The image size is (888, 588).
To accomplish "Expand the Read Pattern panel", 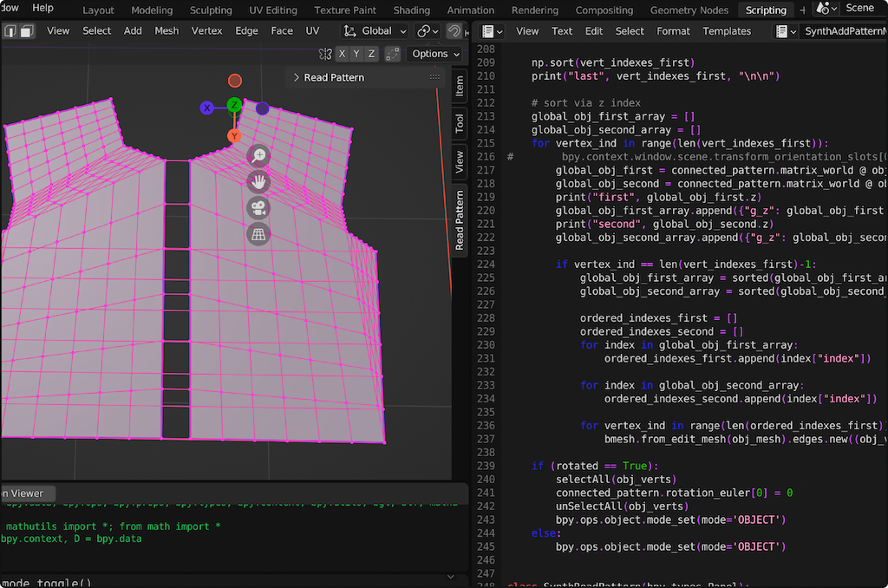I will coord(297,78).
